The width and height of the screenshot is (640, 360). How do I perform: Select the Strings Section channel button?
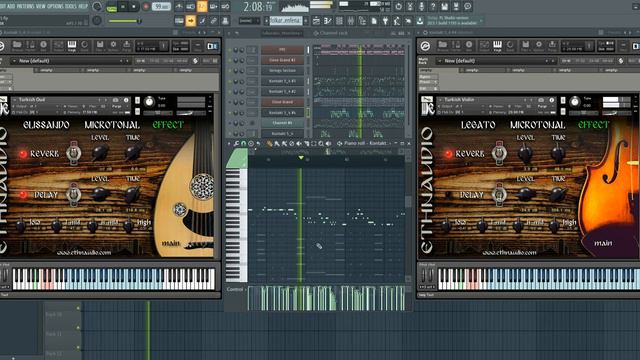click(282, 71)
